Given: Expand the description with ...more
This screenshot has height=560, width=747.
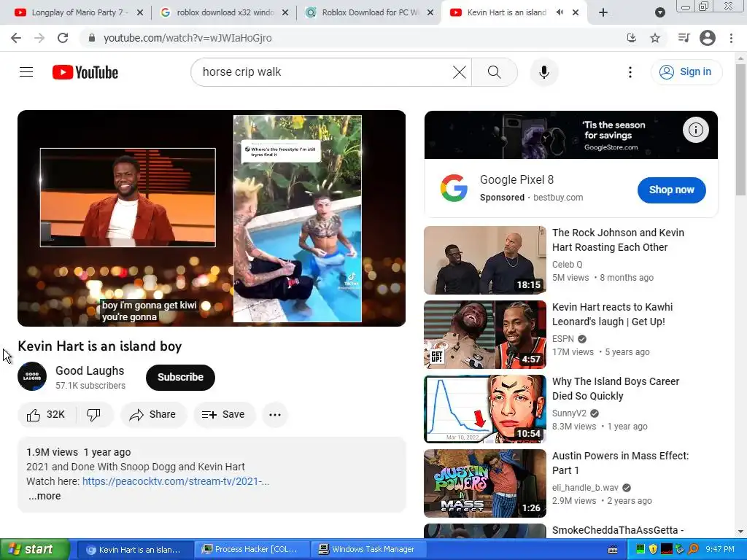Looking at the screenshot, I should coord(44,496).
